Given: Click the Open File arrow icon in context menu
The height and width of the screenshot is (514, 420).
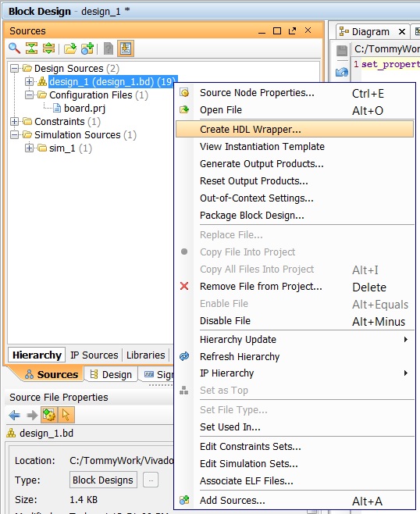Looking at the screenshot, I should click(x=184, y=109).
